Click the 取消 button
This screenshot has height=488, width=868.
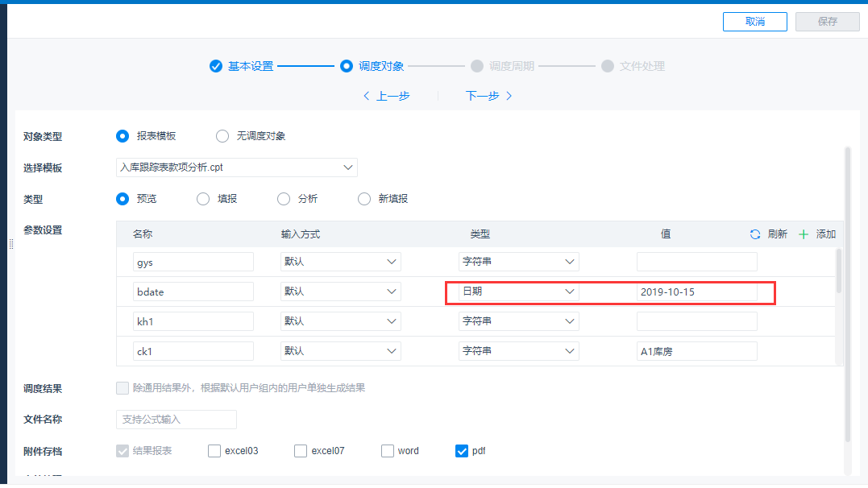pos(754,22)
